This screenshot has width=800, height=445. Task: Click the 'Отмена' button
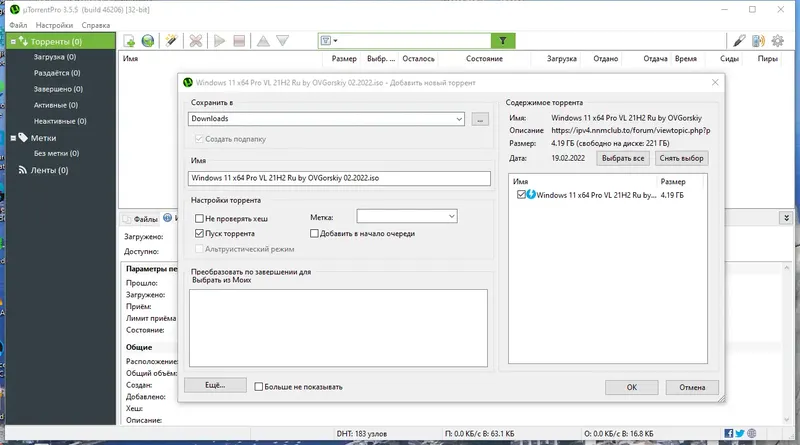692,387
